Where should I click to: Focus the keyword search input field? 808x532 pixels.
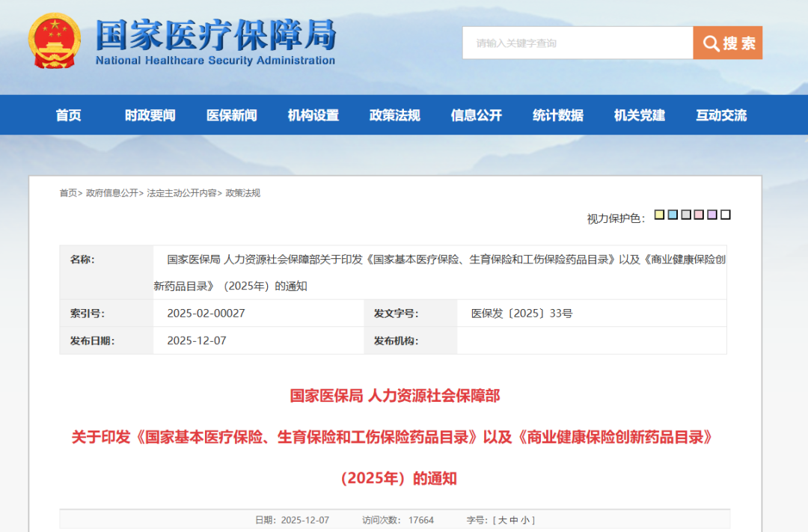[577, 43]
